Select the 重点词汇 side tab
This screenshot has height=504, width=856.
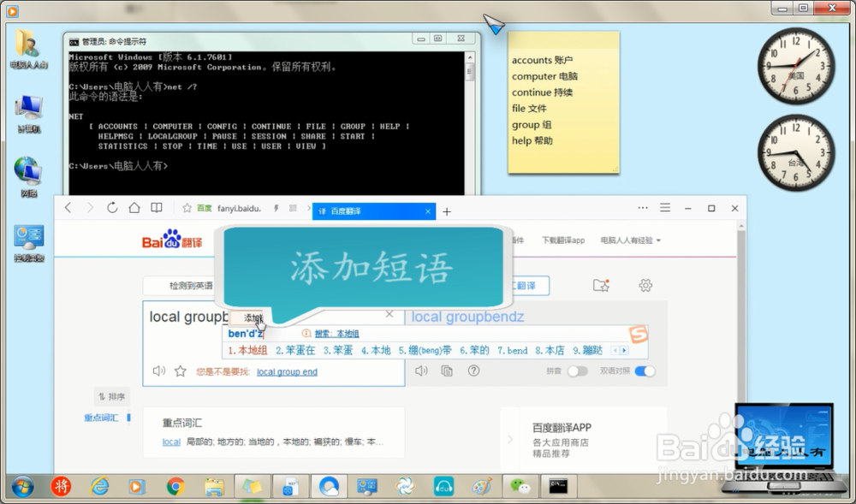(101, 418)
